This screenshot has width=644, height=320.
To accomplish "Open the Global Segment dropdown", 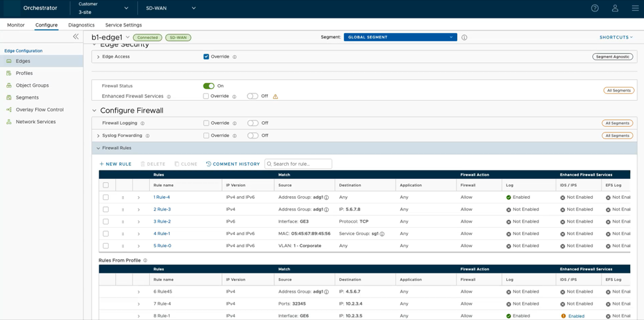I will click(400, 37).
